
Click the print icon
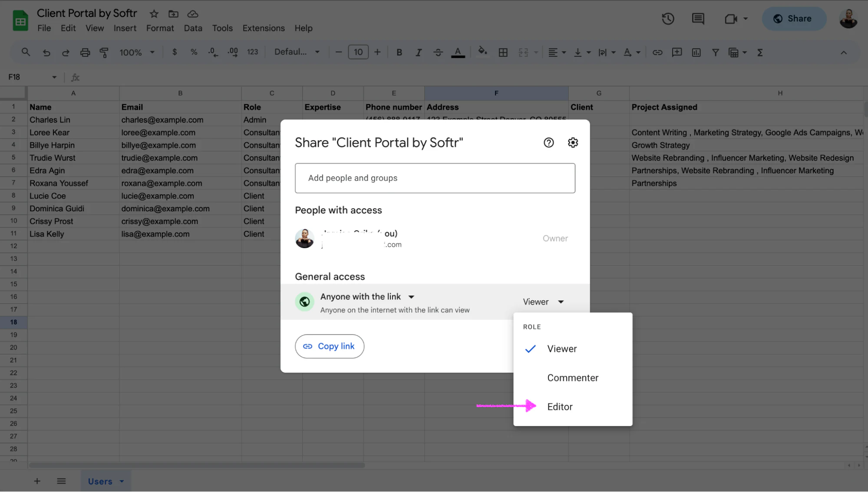pyautogui.click(x=85, y=52)
